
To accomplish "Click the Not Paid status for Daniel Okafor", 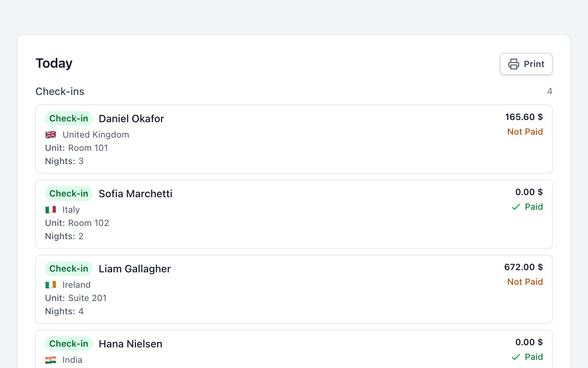I will coord(525,132).
